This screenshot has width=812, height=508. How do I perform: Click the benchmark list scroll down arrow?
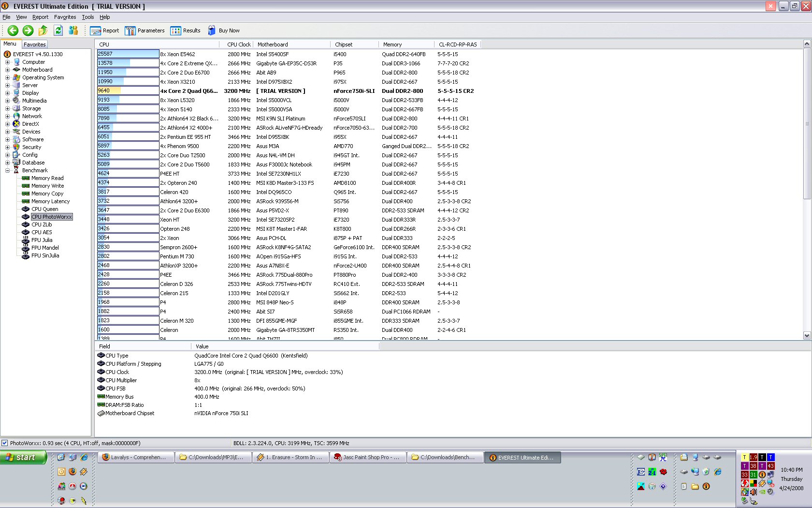(807, 335)
